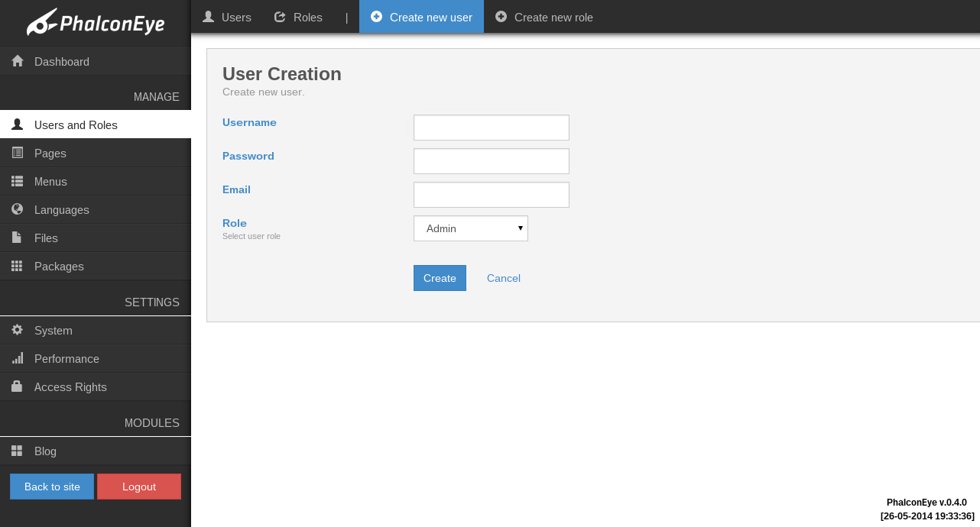Click the SETTINGS section header
Screen dimensions: 980x527
pyautogui.click(x=152, y=302)
